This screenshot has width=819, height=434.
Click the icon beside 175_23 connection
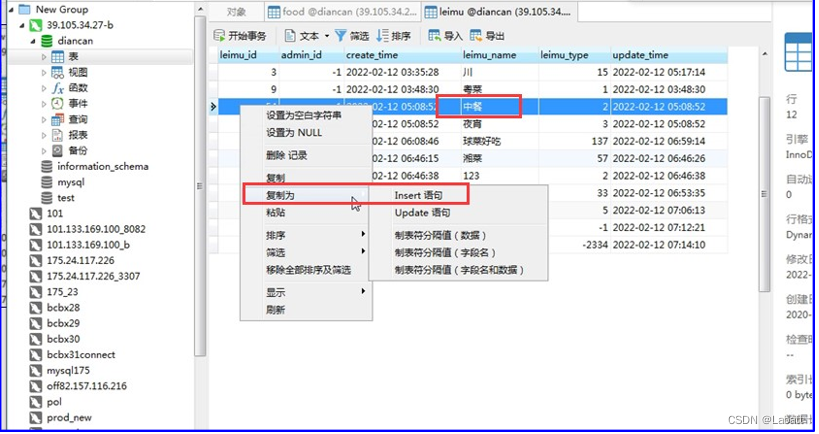(35, 291)
